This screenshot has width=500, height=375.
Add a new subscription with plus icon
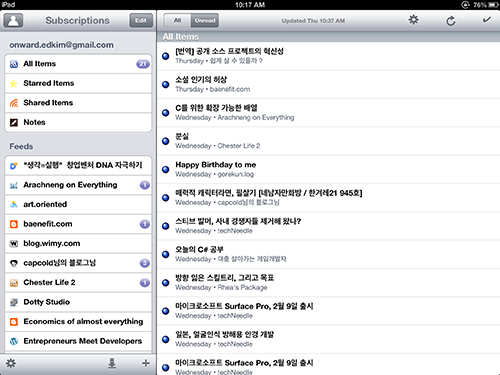point(146,363)
